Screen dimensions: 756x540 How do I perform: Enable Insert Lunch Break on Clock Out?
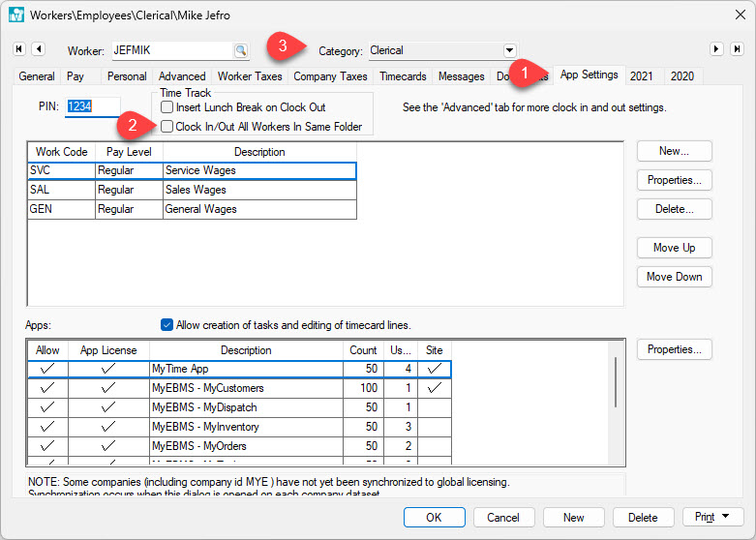point(167,107)
